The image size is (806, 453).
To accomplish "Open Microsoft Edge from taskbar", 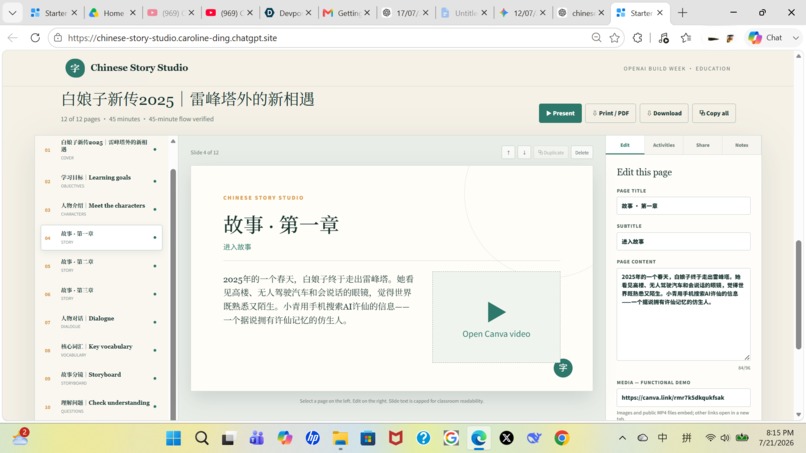I will (x=479, y=438).
